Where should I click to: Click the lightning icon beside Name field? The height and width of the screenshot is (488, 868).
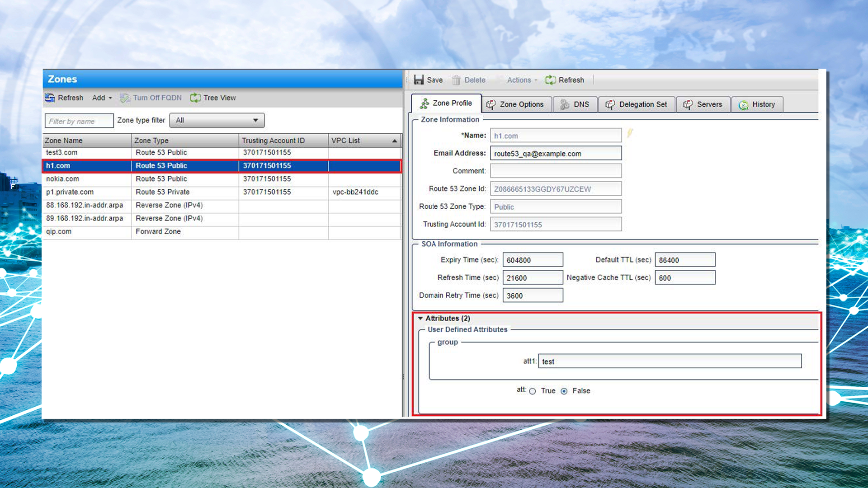click(630, 133)
